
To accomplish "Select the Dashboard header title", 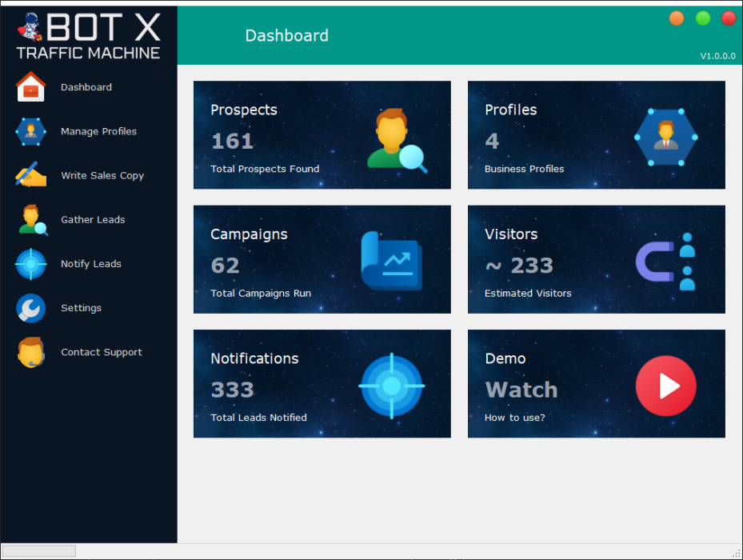I will click(x=286, y=35).
